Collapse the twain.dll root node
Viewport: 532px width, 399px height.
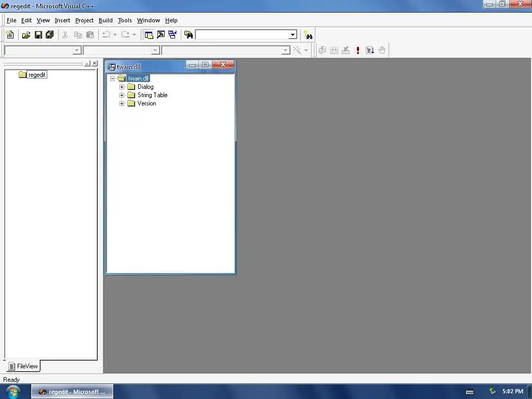point(112,79)
